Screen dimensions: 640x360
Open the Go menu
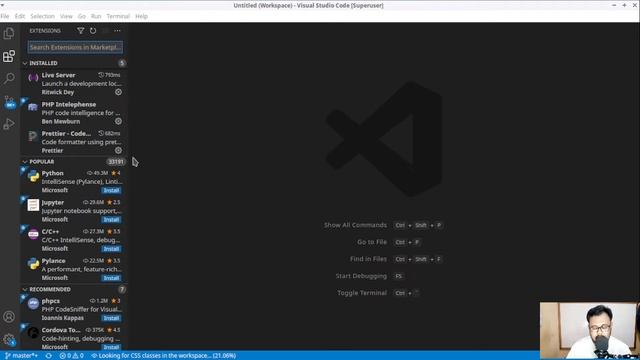pyautogui.click(x=82, y=16)
